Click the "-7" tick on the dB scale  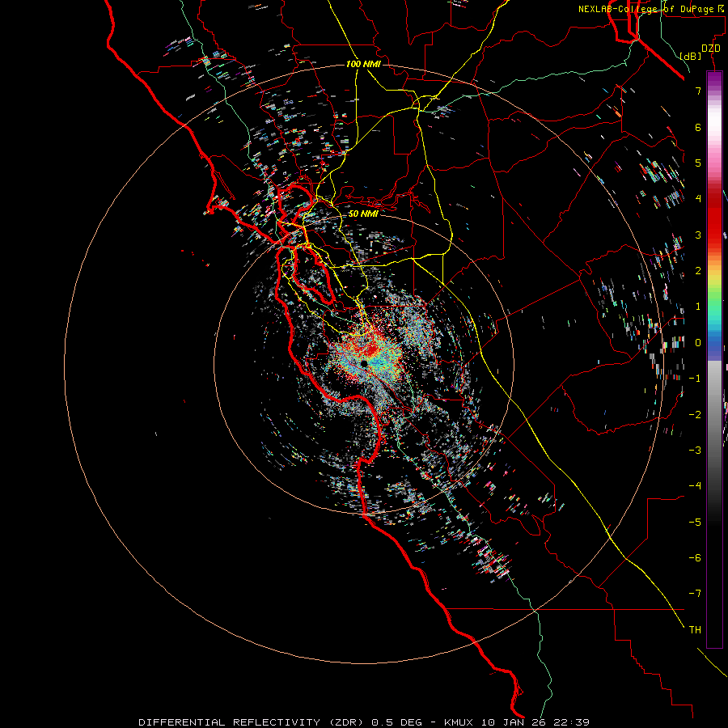tap(695, 594)
